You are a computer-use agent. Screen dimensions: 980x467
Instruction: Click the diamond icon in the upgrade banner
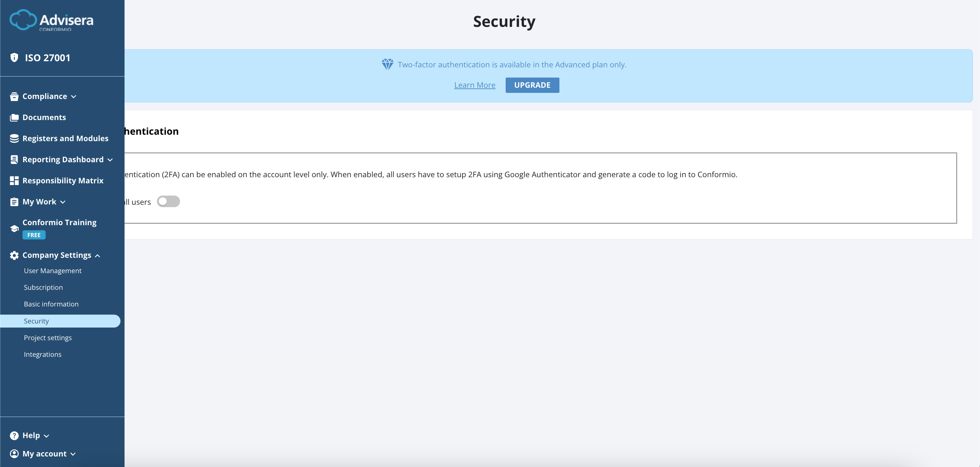(x=387, y=65)
